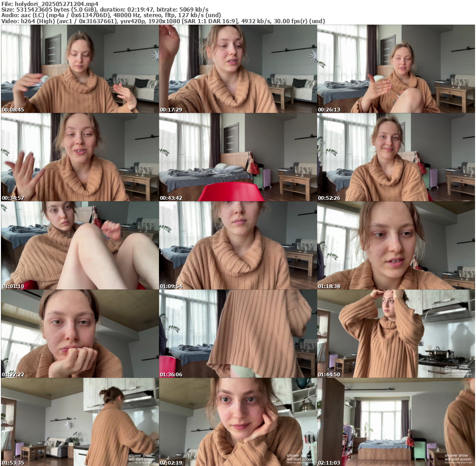Select the thumbnail stamped 00:43:42
476x466 pixels.
[238, 157]
